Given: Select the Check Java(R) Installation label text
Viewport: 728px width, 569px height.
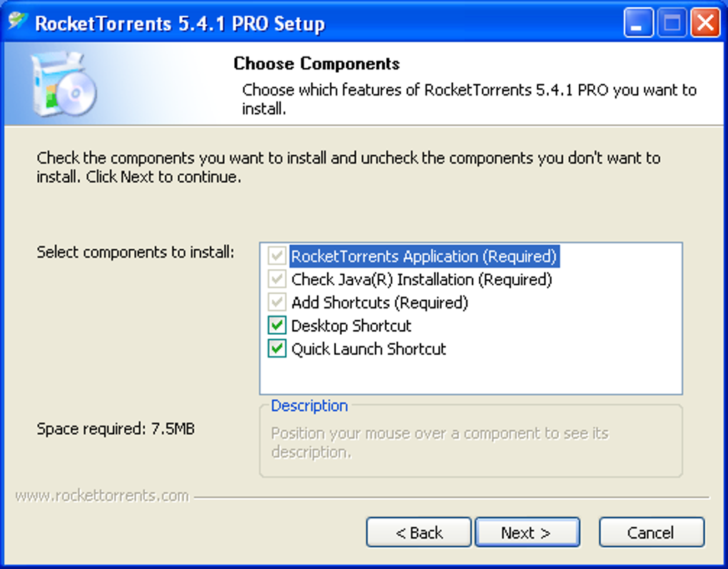Looking at the screenshot, I should click(421, 280).
